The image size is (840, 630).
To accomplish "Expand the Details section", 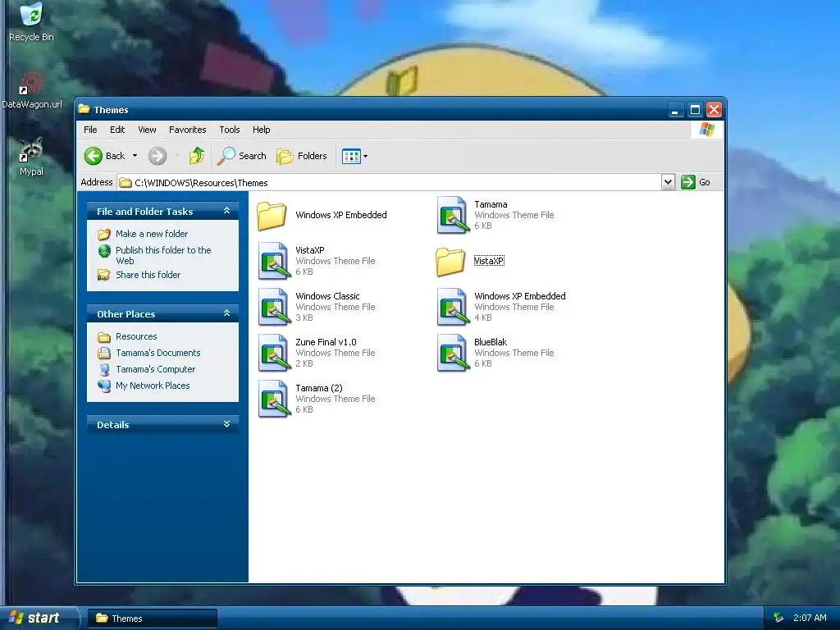I will pyautogui.click(x=226, y=424).
